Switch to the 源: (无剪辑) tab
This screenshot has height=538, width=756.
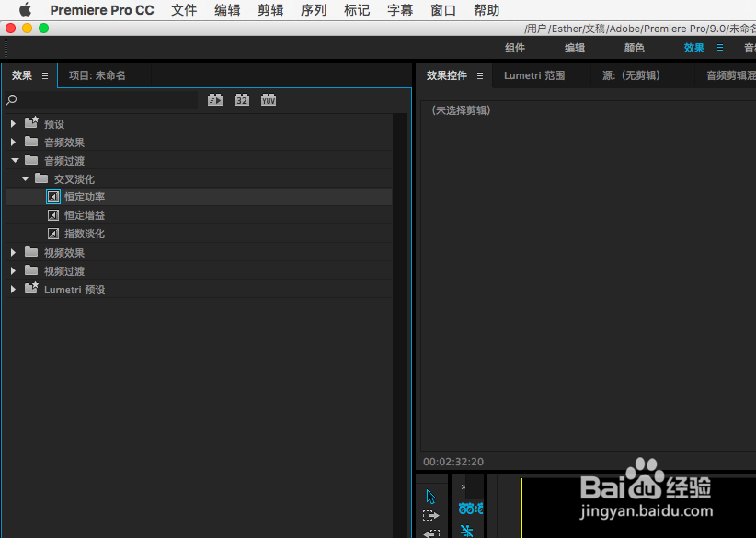pyautogui.click(x=631, y=75)
